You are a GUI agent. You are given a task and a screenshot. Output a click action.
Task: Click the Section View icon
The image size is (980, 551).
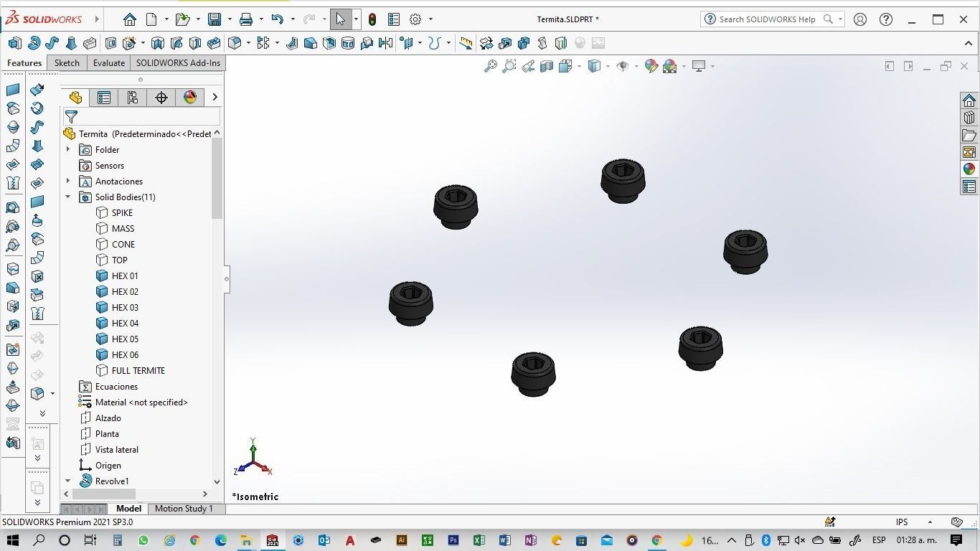(x=547, y=66)
